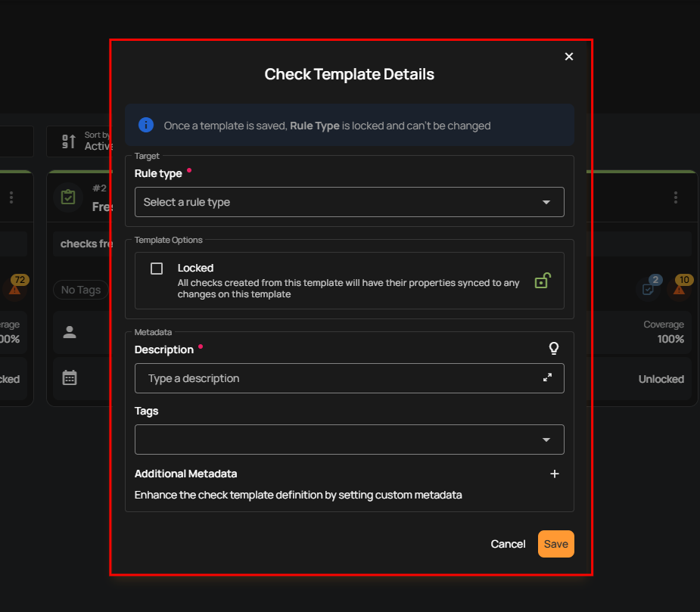
Task: Click the orange Save button
Action: (x=556, y=544)
